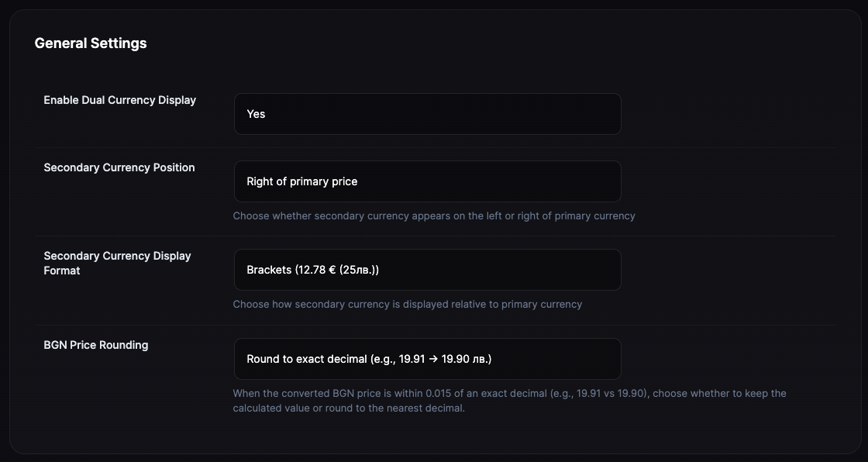Click the "Secondary Currency Display Format" label

coord(117,263)
